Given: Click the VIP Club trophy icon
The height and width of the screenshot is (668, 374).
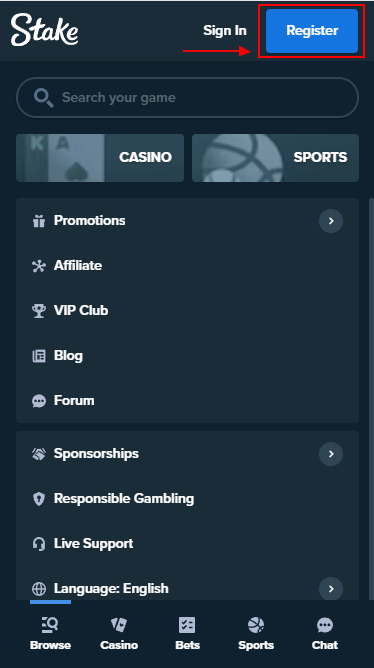Looking at the screenshot, I should click(39, 311).
